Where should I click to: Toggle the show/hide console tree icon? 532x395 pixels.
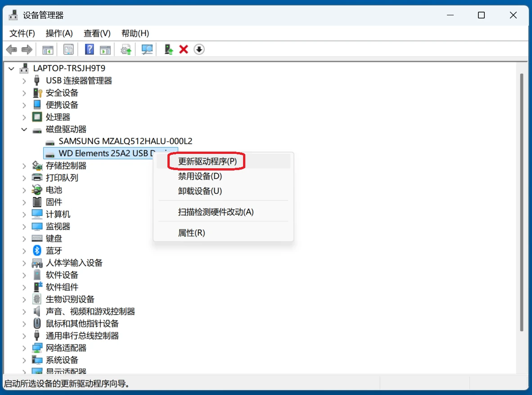[x=48, y=49]
